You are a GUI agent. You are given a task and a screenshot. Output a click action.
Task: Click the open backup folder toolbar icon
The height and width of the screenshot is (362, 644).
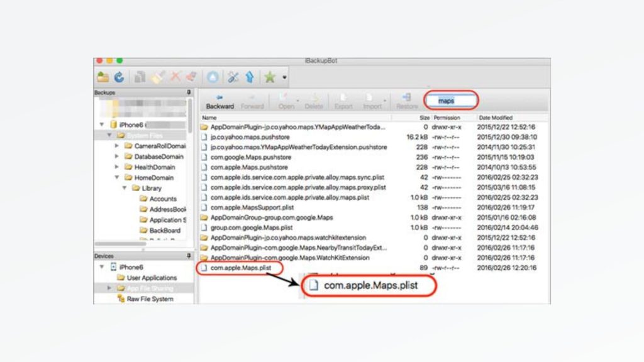[103, 77]
